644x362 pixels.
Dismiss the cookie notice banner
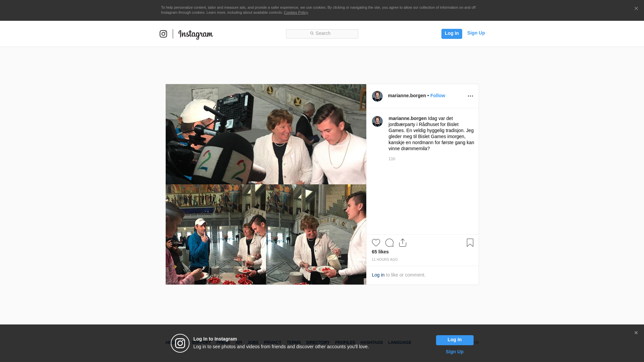tap(636, 8)
